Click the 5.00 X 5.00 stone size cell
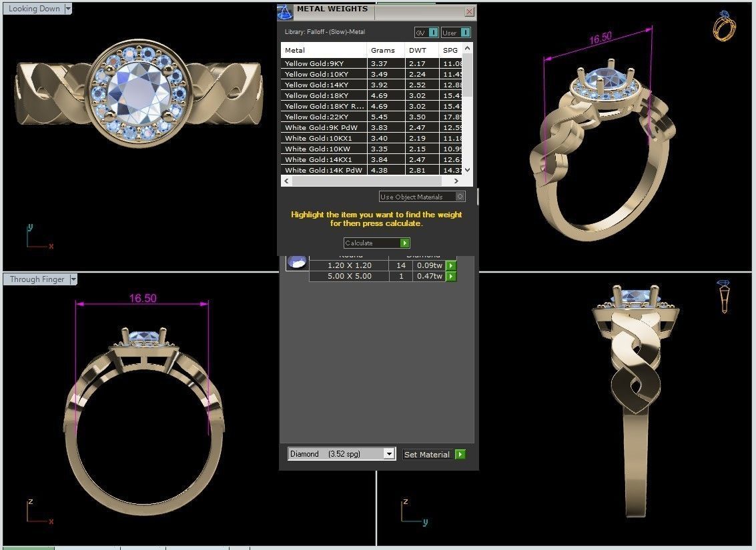 coord(349,276)
